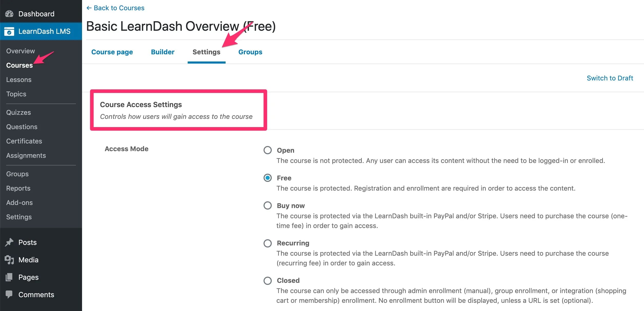The image size is (644, 311).
Task: Open the Course page tab
Action: [112, 52]
